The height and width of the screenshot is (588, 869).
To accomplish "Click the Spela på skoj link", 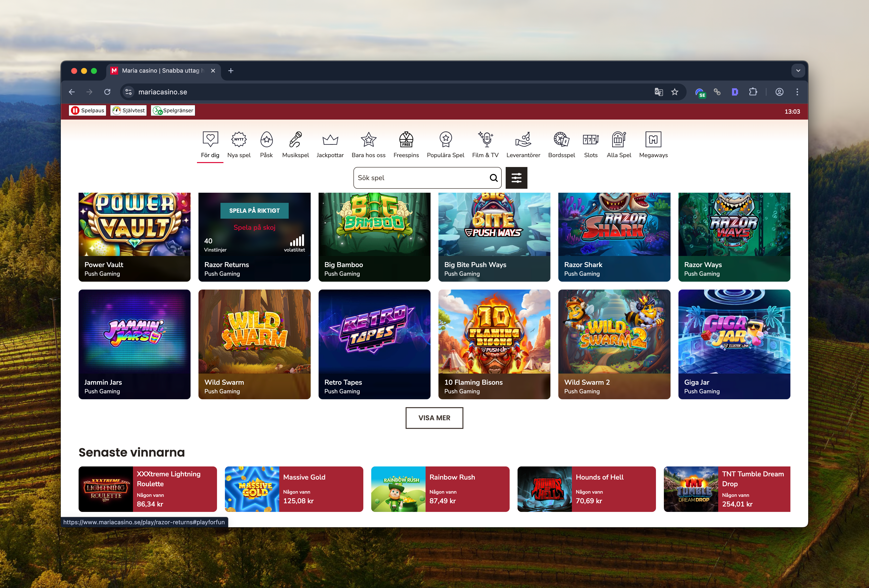I will click(254, 227).
